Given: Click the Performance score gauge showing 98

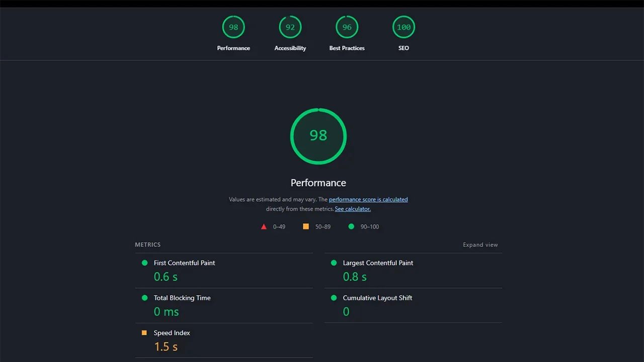Looking at the screenshot, I should pyautogui.click(x=233, y=27).
